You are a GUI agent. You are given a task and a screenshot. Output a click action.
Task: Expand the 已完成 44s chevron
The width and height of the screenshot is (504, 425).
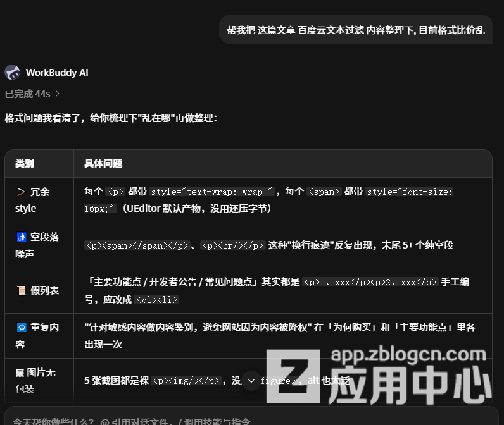tap(58, 94)
